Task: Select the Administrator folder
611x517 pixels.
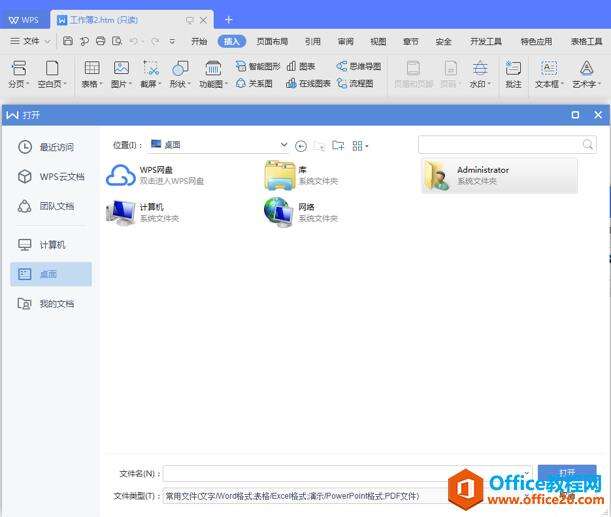Action: point(500,176)
